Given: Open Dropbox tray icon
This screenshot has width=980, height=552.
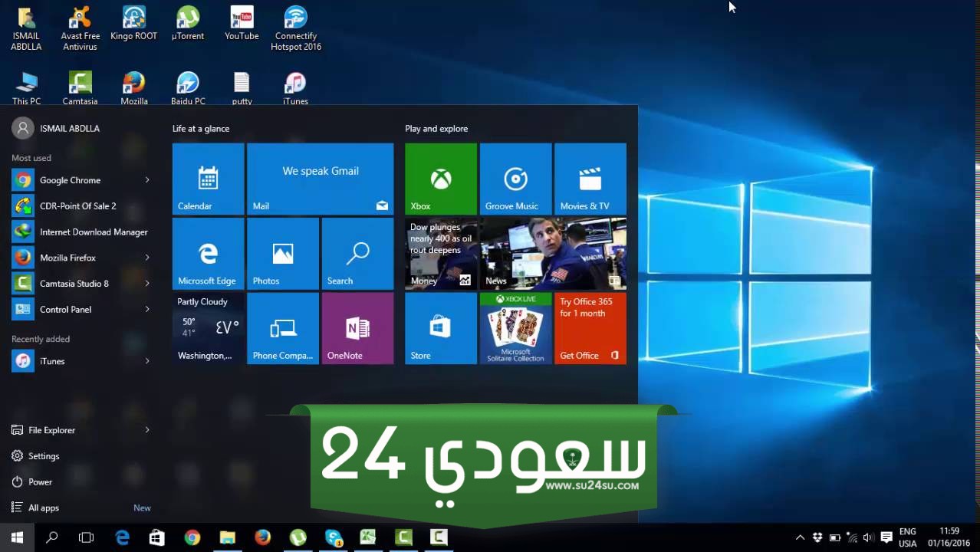Looking at the screenshot, I should click(817, 537).
